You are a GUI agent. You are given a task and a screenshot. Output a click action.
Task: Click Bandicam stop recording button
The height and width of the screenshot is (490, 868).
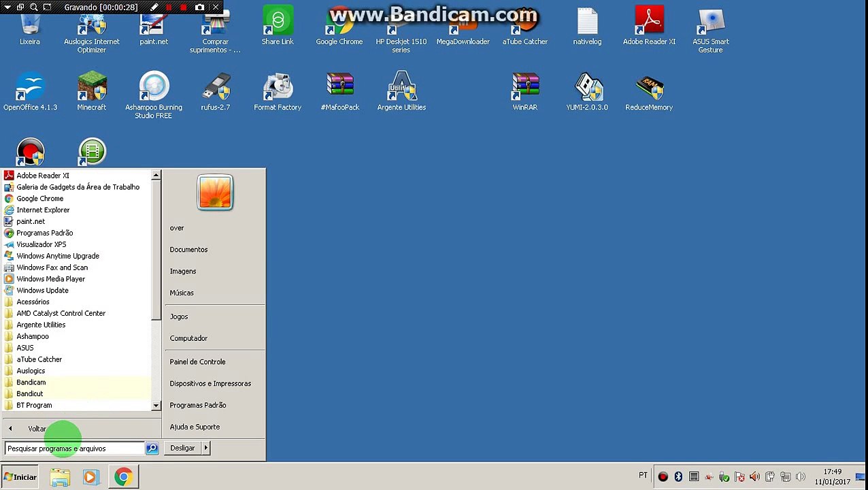(x=183, y=7)
